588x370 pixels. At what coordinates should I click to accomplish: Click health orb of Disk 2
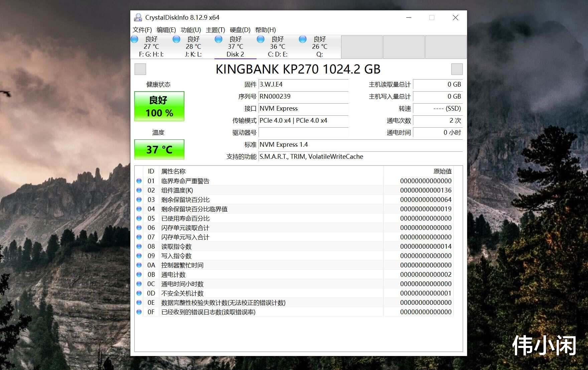coord(218,39)
